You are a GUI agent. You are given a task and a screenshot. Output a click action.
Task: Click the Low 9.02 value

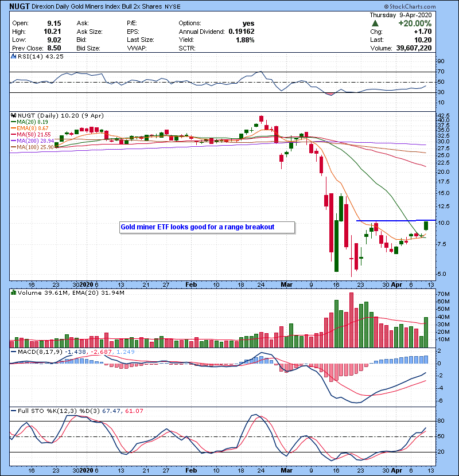(x=54, y=40)
